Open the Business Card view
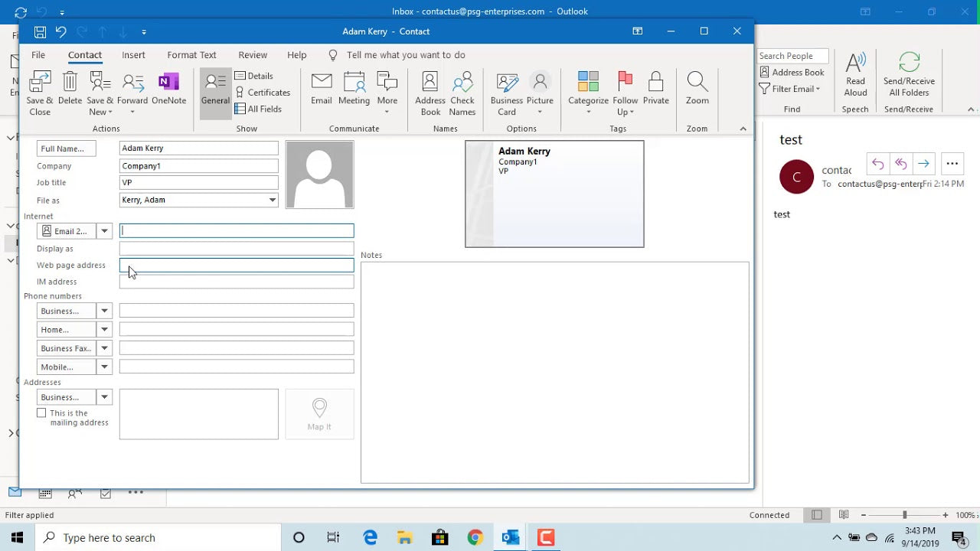980x551 pixels. (506, 92)
